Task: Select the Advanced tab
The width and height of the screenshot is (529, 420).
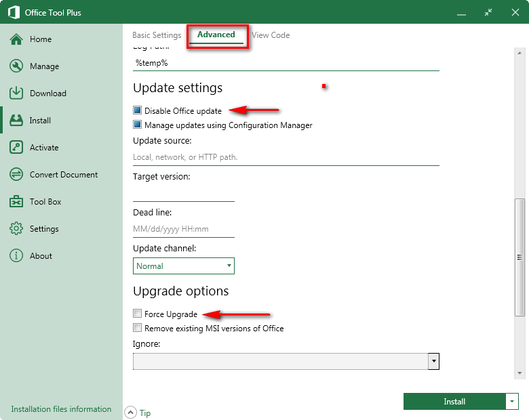Action: click(216, 35)
